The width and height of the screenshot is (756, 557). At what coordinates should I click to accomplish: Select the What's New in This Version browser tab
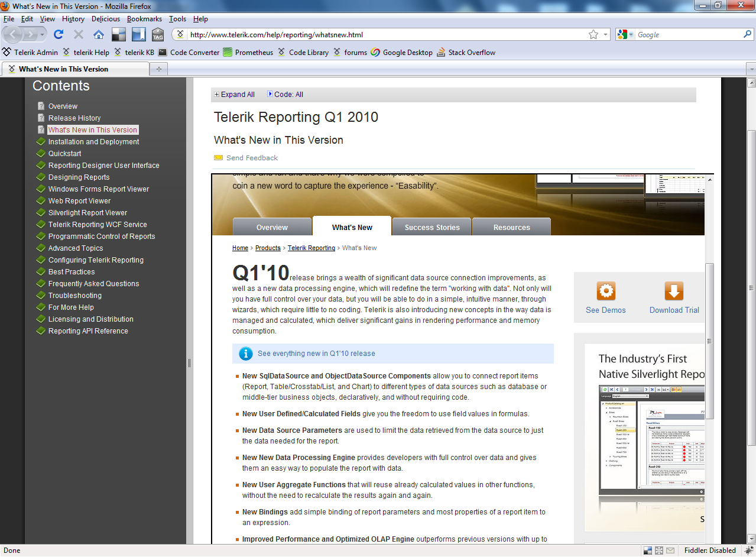click(74, 69)
